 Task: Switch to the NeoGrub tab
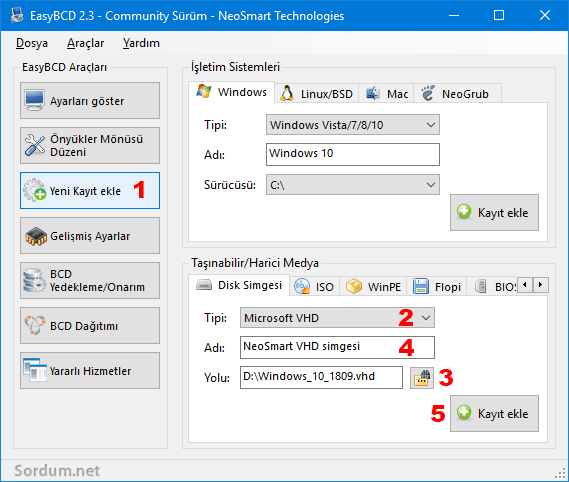click(458, 94)
